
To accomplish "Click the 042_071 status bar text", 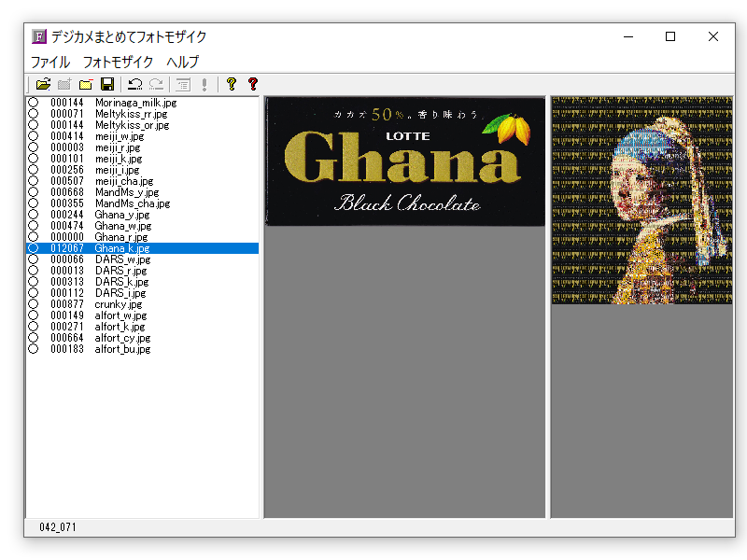I will [58, 527].
